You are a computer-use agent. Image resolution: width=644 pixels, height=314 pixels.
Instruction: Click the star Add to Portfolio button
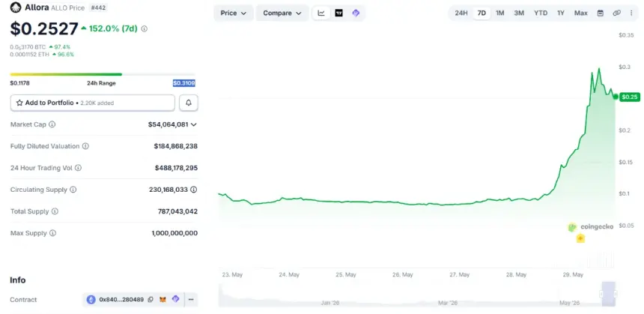(x=92, y=103)
